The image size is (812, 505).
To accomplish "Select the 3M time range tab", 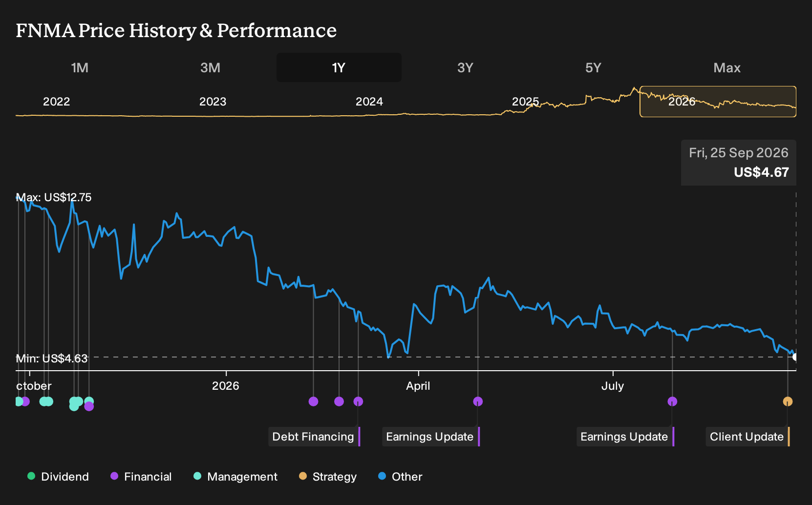I will click(210, 67).
